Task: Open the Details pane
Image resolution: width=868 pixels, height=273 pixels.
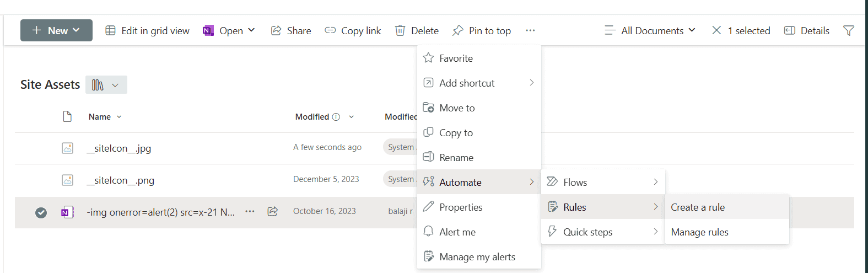Action: coord(807,30)
